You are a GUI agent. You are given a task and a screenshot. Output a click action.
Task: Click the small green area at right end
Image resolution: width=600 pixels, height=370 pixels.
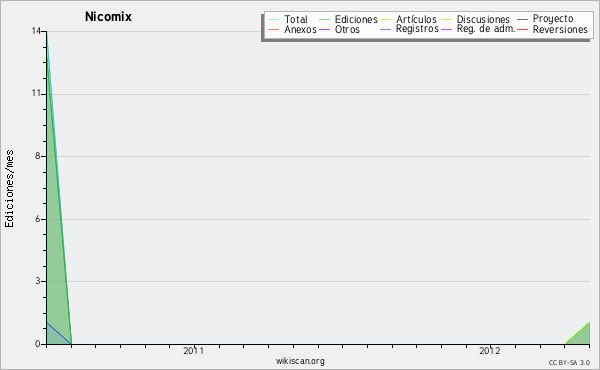coord(582,337)
